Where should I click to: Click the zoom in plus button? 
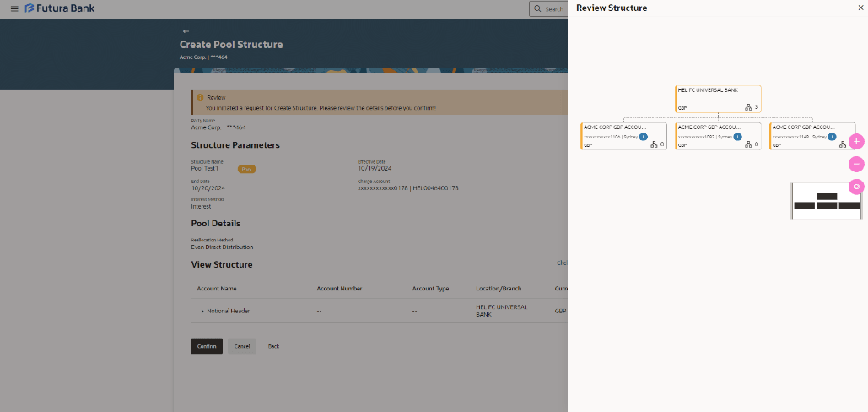click(856, 142)
